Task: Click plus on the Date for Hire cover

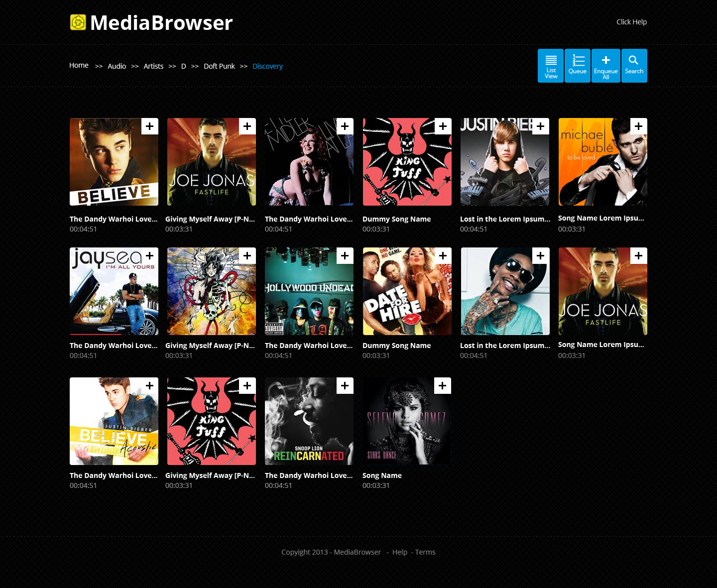Action: pyautogui.click(x=443, y=256)
